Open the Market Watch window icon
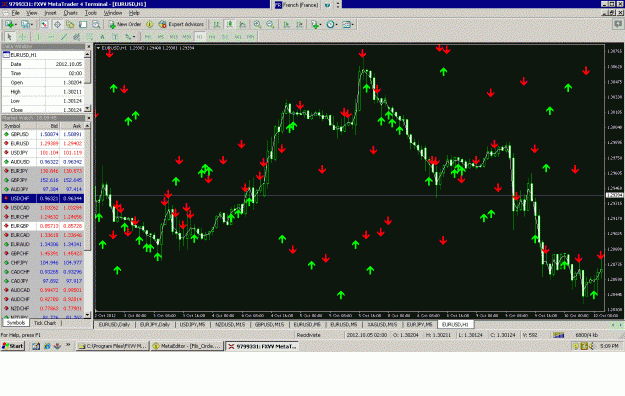This screenshot has height=396, width=625. tap(44, 24)
